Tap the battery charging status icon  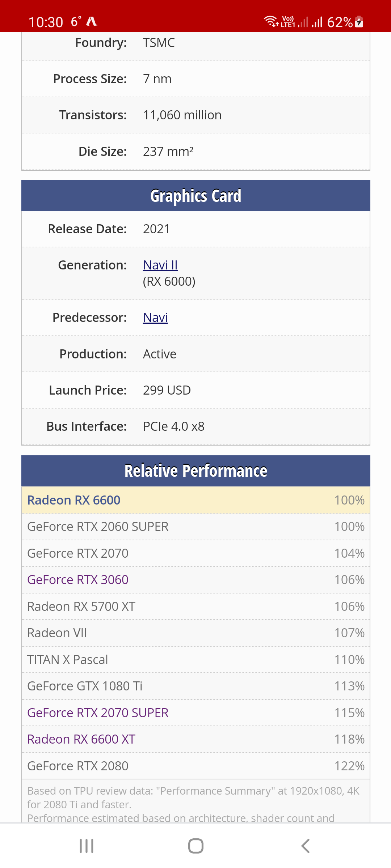pos(359,22)
